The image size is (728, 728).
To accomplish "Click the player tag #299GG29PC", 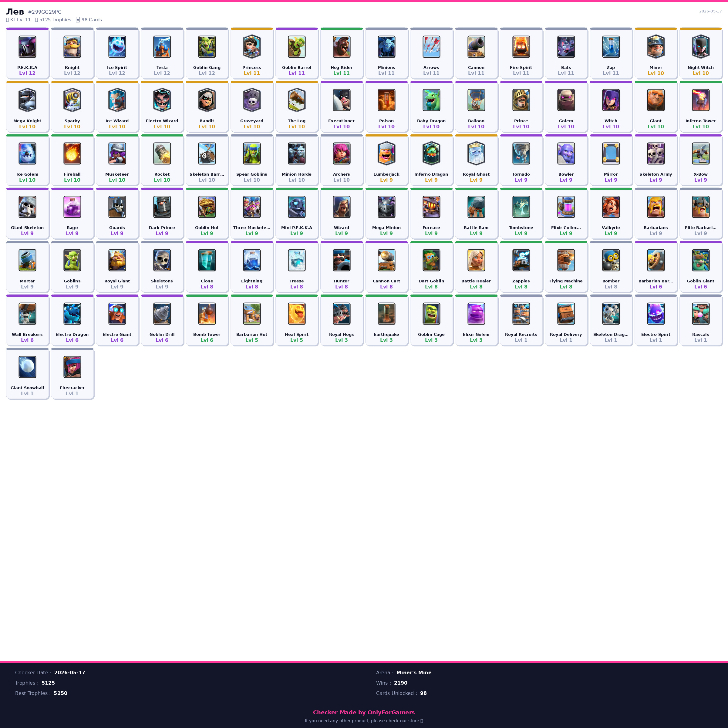I will click(45, 12).
